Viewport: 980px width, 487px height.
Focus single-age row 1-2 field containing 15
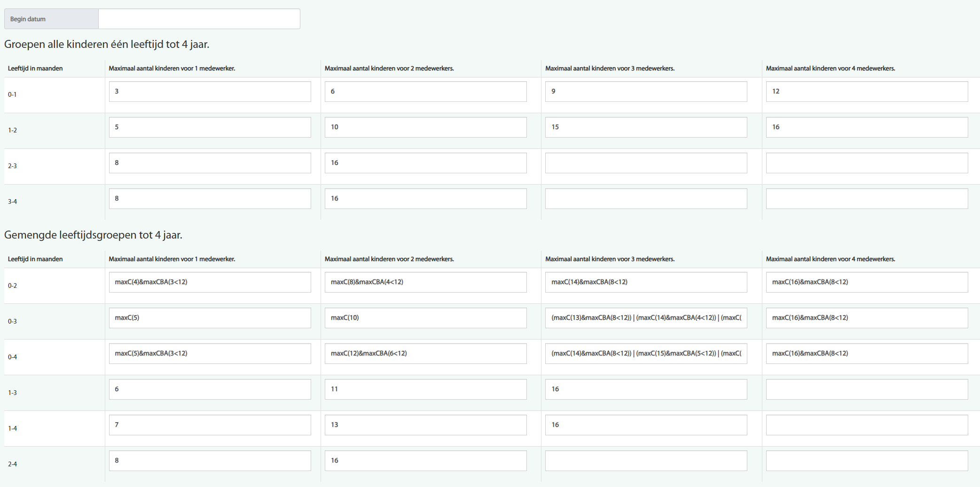(646, 127)
